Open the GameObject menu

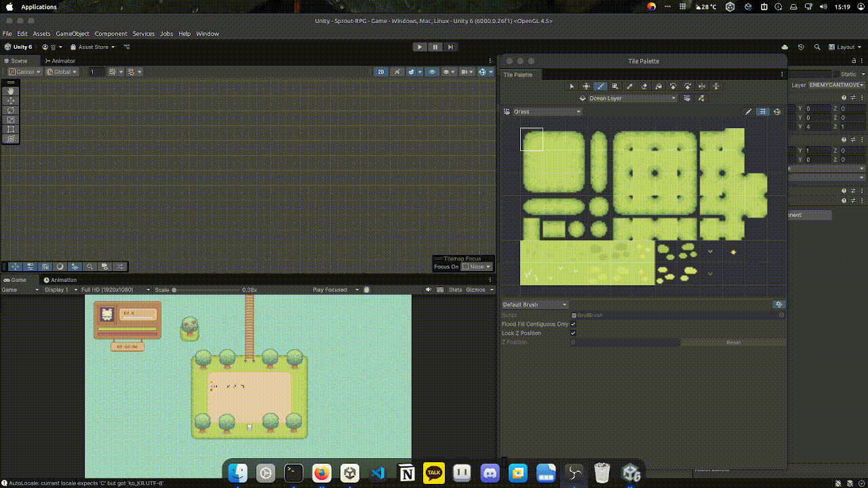click(x=73, y=34)
